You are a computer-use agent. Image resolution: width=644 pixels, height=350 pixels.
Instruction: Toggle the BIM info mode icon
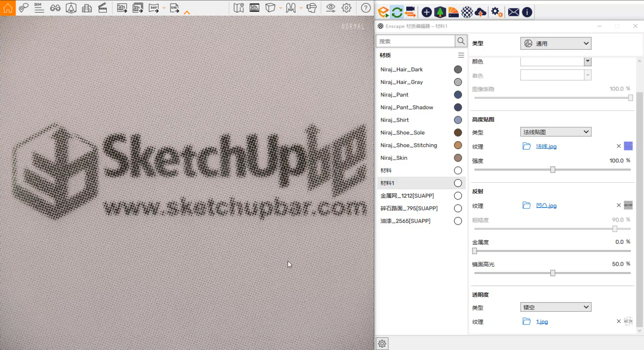tap(39, 8)
